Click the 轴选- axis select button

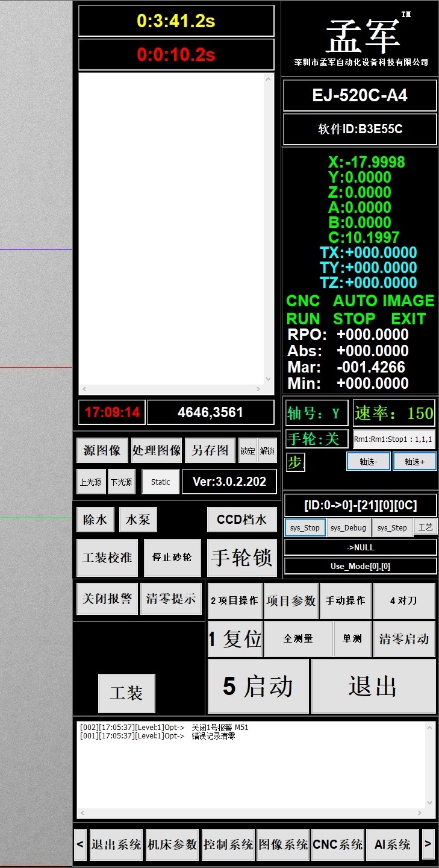click(368, 462)
